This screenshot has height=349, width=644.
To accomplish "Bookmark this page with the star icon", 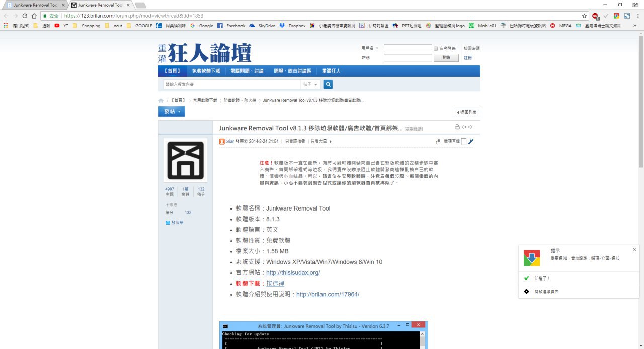I will pos(584,16).
